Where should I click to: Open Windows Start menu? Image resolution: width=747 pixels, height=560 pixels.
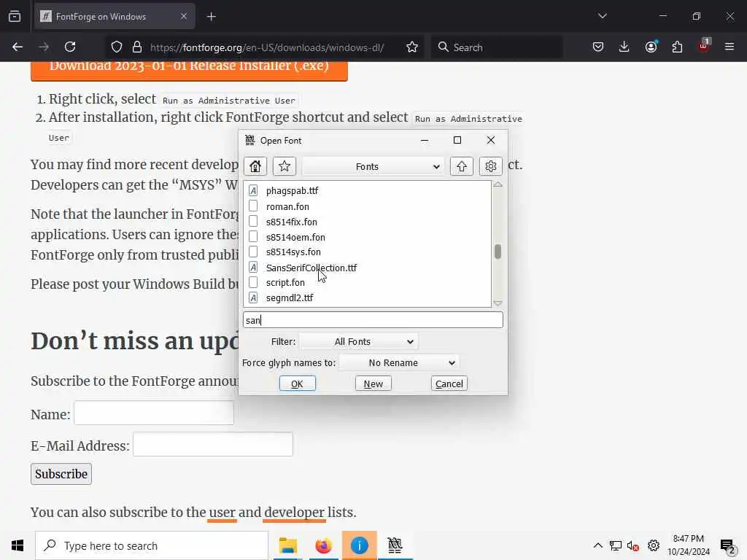pyautogui.click(x=18, y=545)
